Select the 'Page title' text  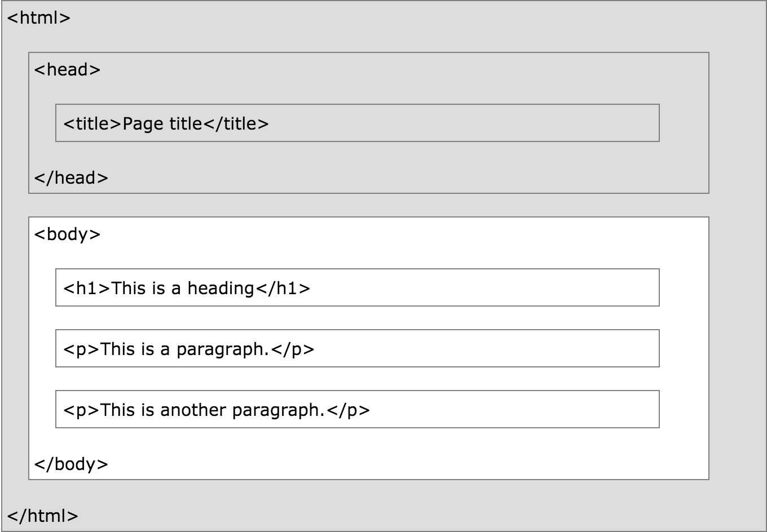162,124
